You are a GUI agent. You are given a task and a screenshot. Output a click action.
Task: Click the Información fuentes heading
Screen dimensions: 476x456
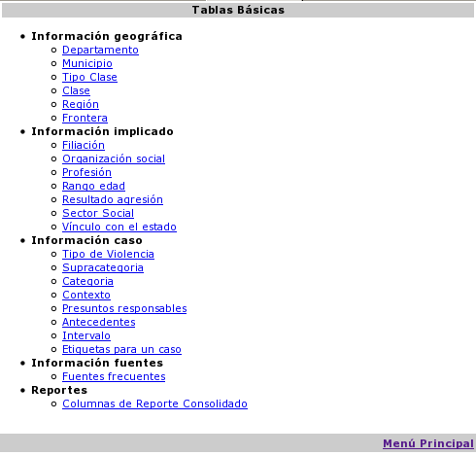click(x=97, y=363)
